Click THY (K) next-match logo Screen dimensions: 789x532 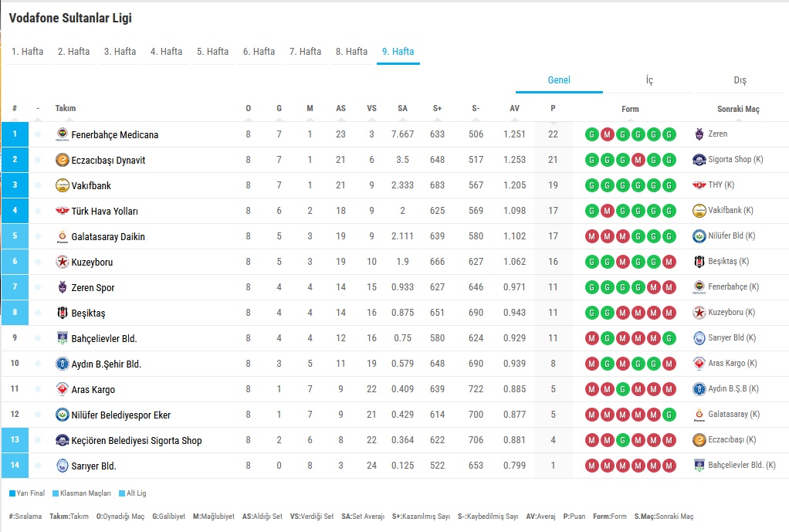click(x=699, y=185)
